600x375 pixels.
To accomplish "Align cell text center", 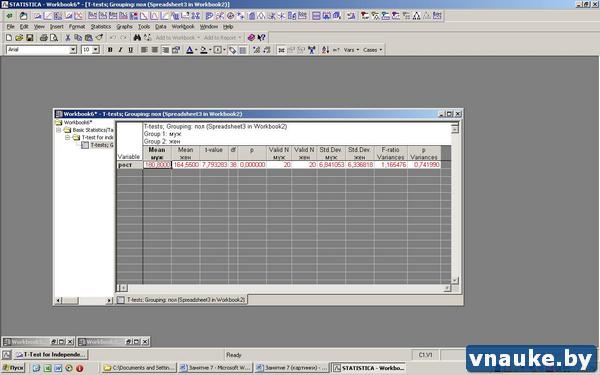I will click(155, 50).
